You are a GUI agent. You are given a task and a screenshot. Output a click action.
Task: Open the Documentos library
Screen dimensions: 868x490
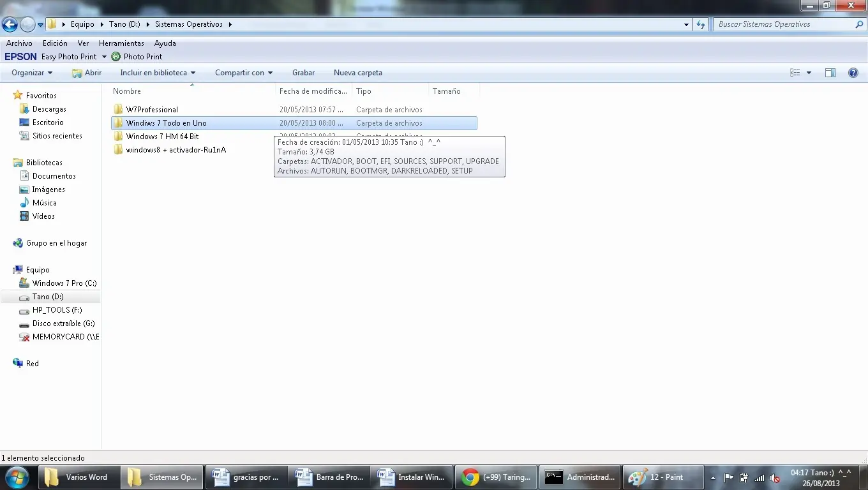point(54,176)
